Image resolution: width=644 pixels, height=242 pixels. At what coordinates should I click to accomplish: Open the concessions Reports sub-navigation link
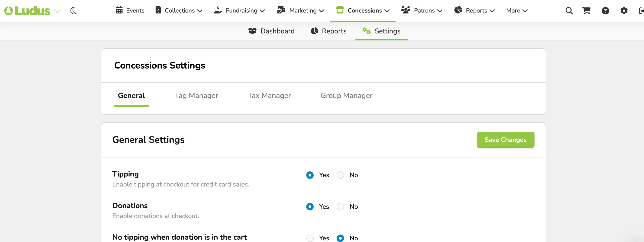click(328, 31)
